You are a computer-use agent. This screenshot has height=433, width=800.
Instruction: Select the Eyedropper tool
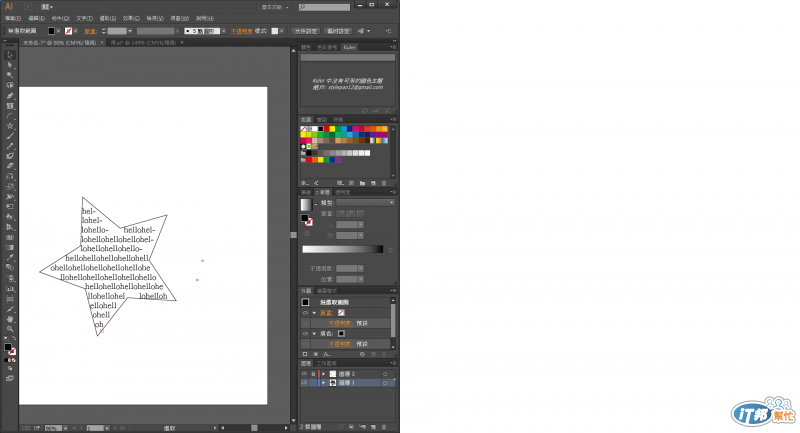[x=10, y=258]
